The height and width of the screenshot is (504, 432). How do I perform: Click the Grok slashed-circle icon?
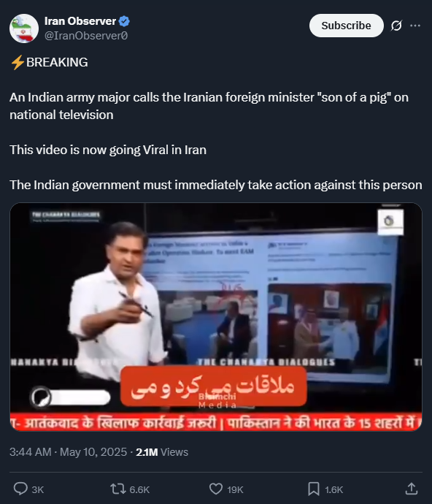tap(396, 26)
